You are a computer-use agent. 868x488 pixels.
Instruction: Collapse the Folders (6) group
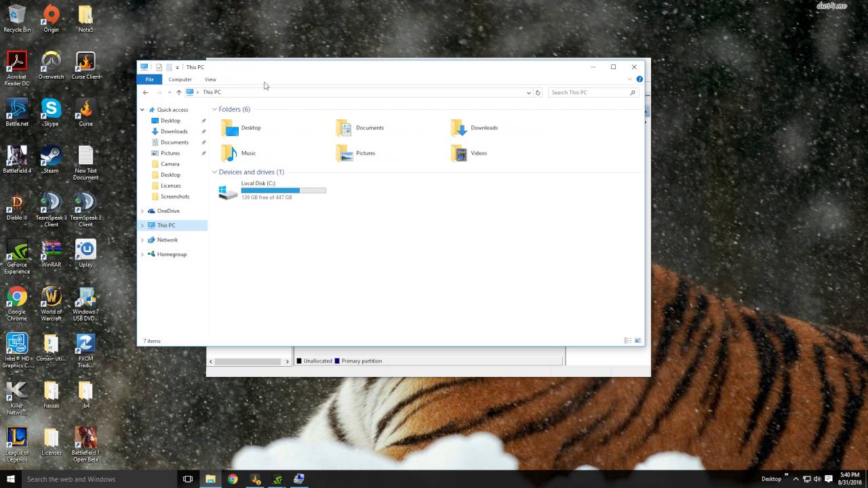(x=214, y=109)
